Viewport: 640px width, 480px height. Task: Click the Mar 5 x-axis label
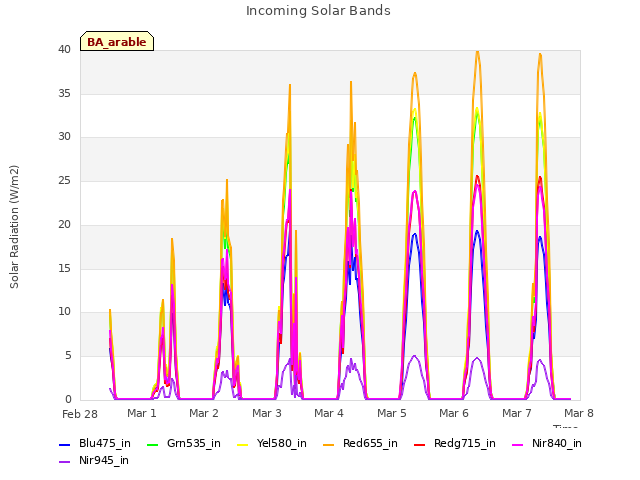point(391,413)
